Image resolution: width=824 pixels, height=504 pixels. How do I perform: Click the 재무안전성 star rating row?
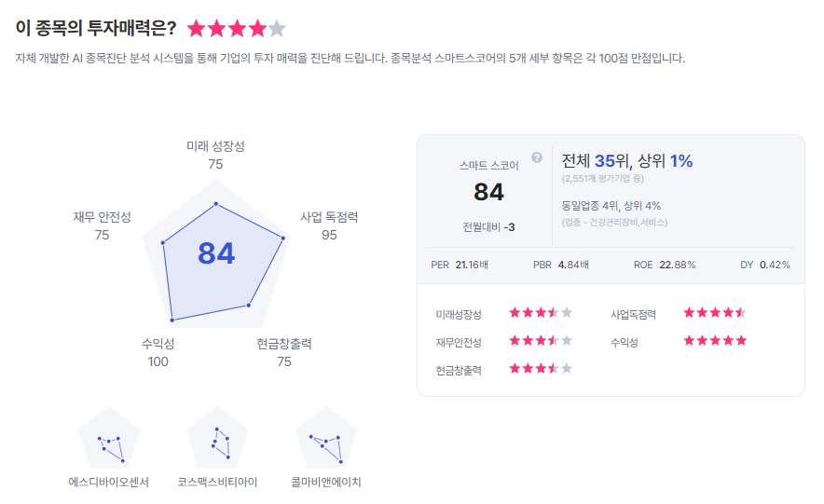pos(541,341)
